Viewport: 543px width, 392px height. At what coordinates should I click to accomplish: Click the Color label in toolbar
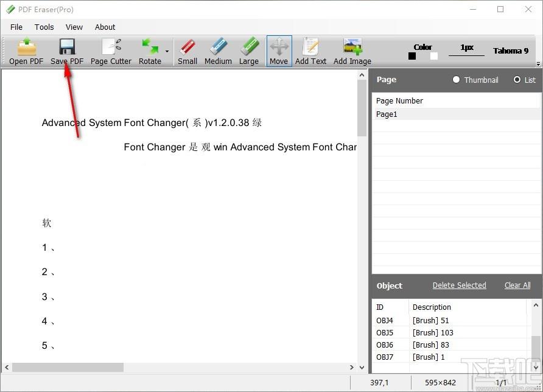(423, 47)
